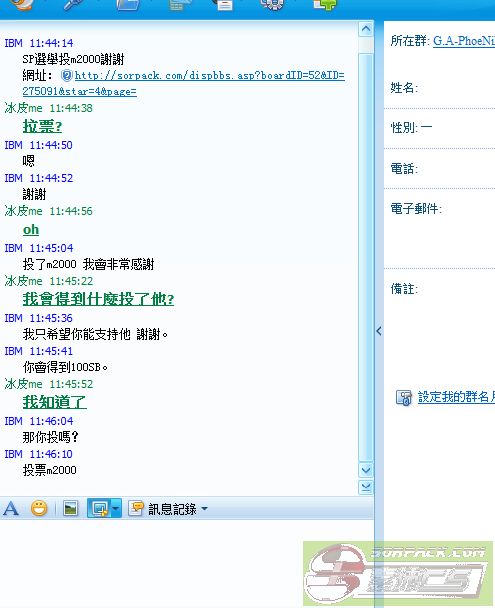
Task: Click the chat scrollbar up arrow
Action: click(x=366, y=29)
